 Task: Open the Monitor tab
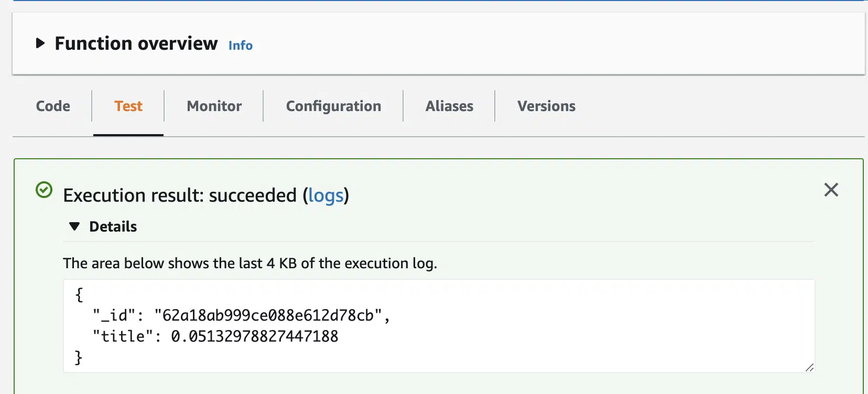coord(214,106)
